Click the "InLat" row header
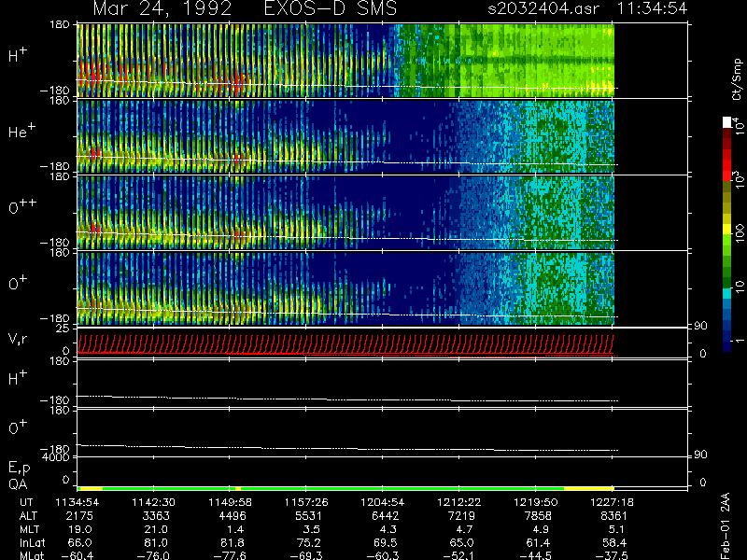The height and width of the screenshot is (560, 747). click(x=32, y=542)
